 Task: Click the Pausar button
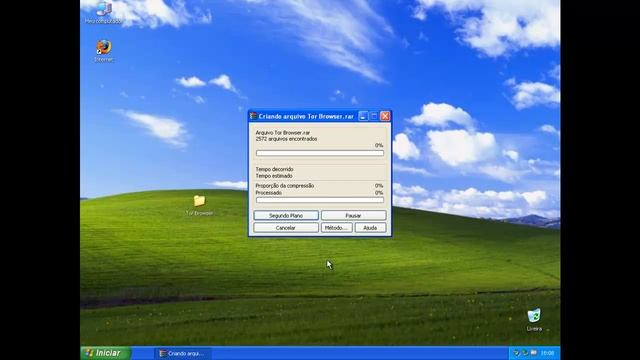[x=353, y=215]
